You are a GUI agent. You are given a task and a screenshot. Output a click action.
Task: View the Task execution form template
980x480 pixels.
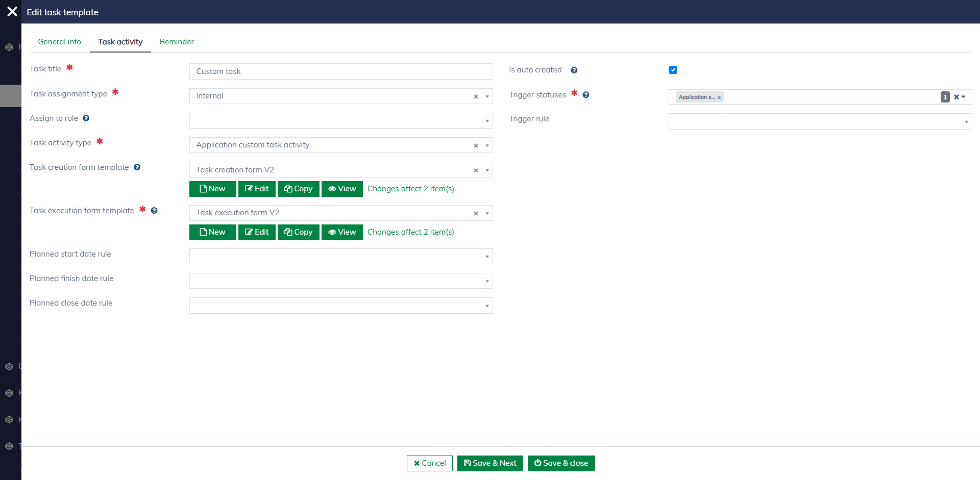(342, 232)
